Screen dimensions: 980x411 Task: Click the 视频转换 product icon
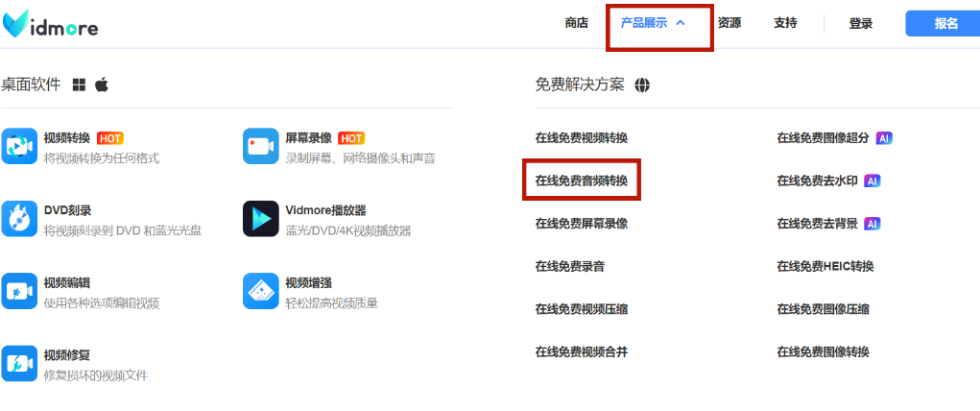click(x=18, y=146)
